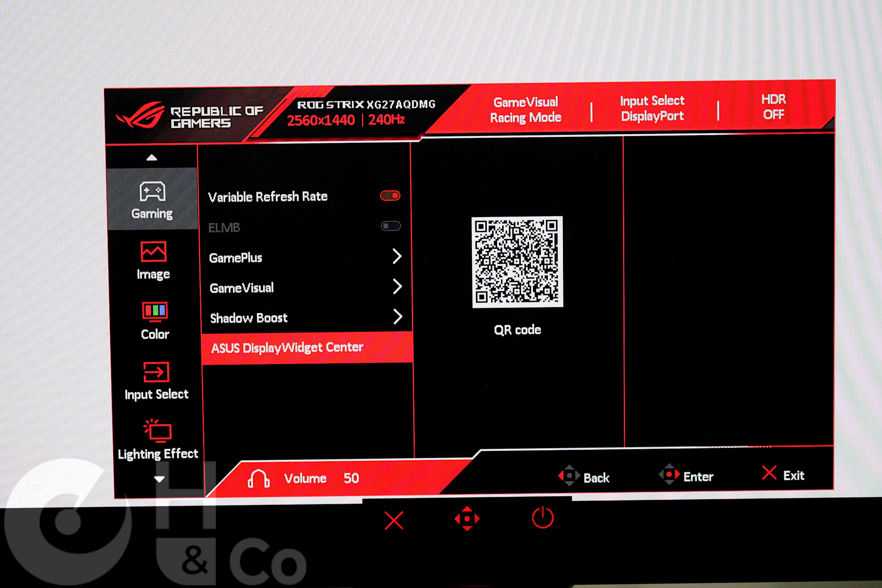Image resolution: width=882 pixels, height=588 pixels.
Task: Click the Back button label
Action: pyautogui.click(x=596, y=478)
